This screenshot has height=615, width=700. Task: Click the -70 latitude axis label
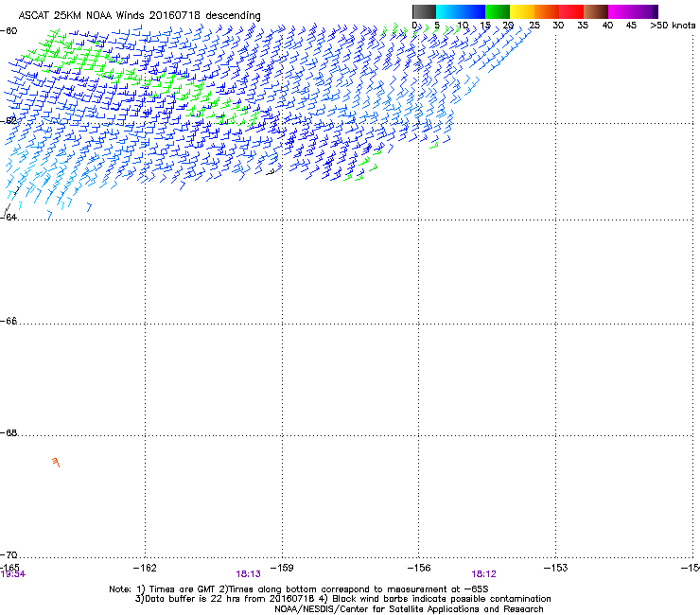[x=9, y=554]
